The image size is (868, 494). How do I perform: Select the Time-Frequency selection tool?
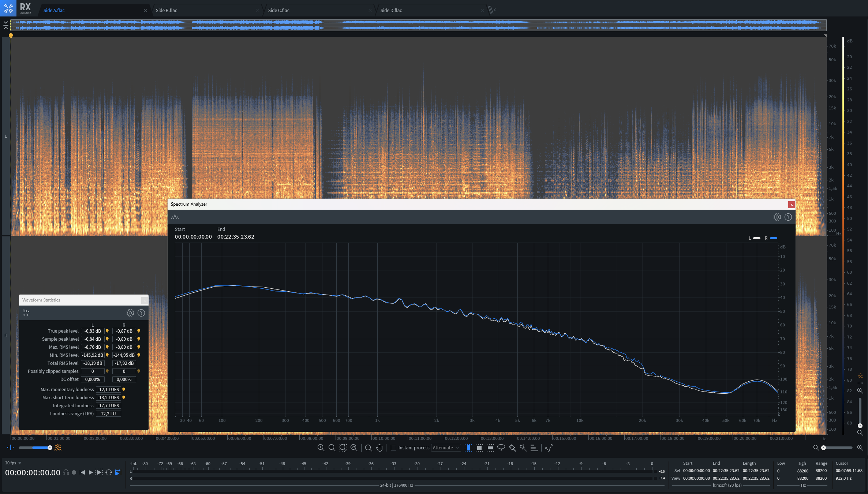[479, 448]
